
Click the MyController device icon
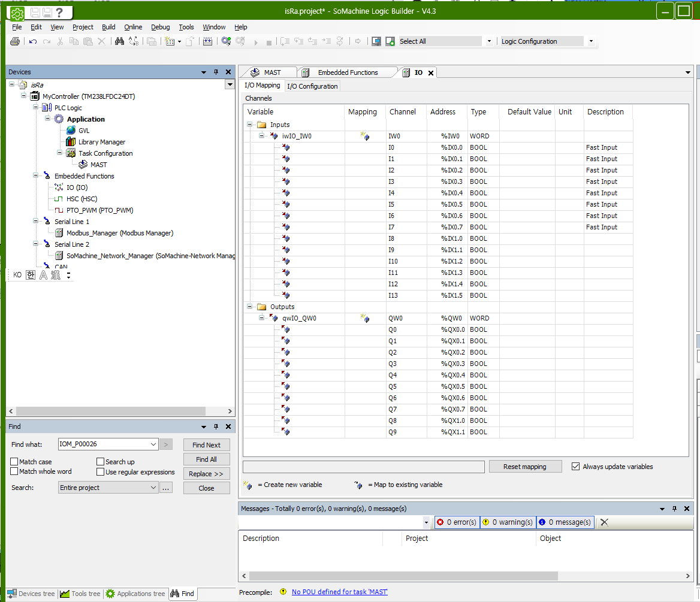pyautogui.click(x=35, y=96)
